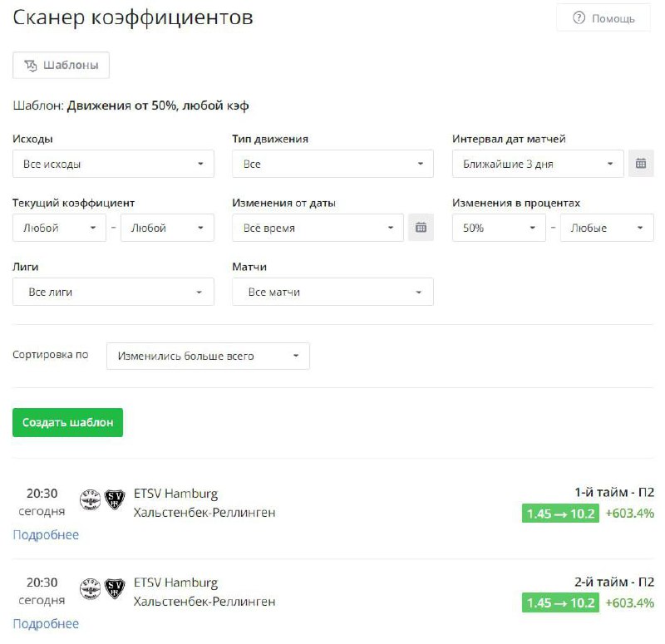The image size is (665, 644).
Task: Click ETSV Hamburg team logo in first match
Action: [x=90, y=499]
